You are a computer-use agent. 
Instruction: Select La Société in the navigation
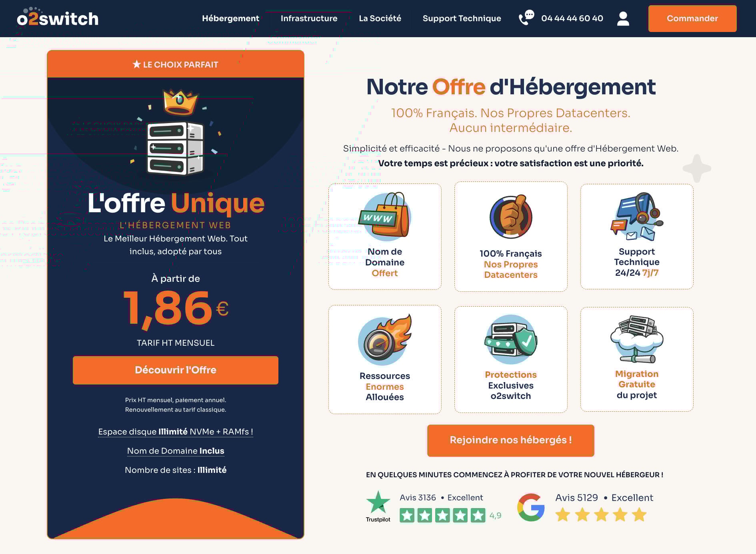(x=380, y=18)
